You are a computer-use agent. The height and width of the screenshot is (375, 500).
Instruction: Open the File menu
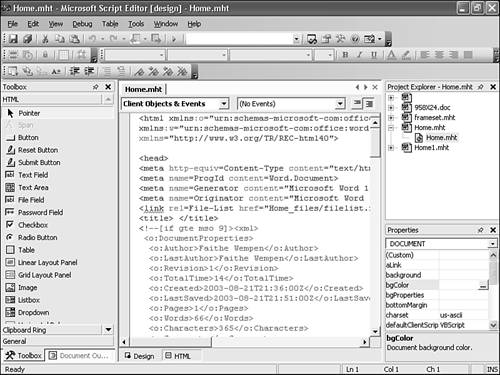coord(13,24)
